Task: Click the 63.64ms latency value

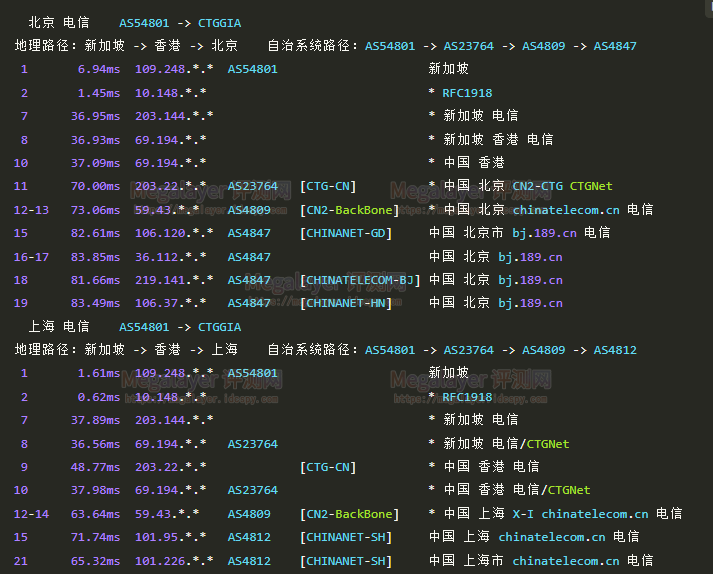Action: tap(95, 514)
